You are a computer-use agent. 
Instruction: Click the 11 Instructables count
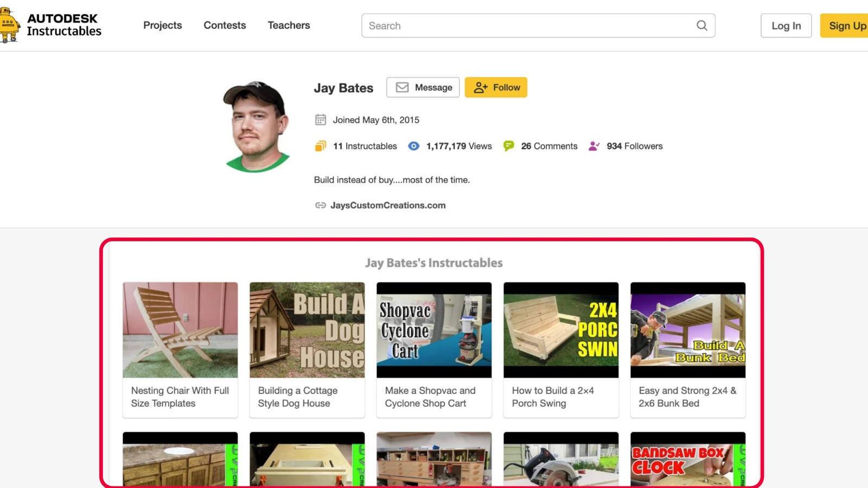(x=365, y=146)
